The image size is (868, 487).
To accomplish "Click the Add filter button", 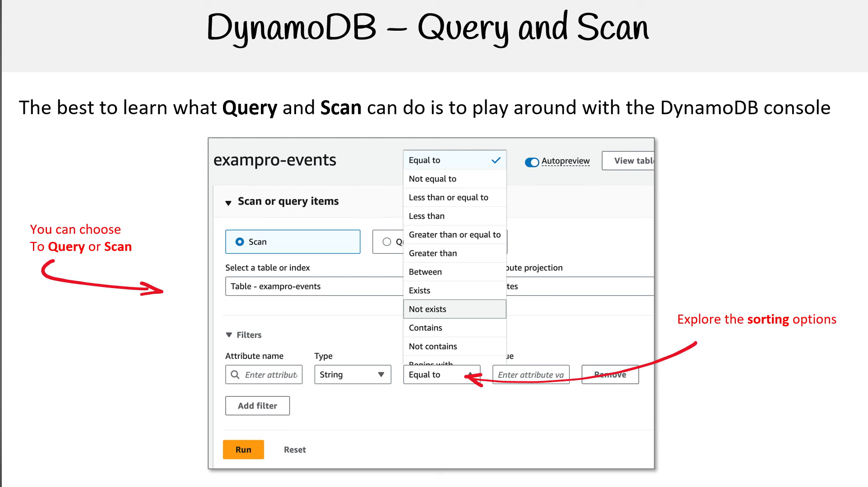I will coord(258,406).
